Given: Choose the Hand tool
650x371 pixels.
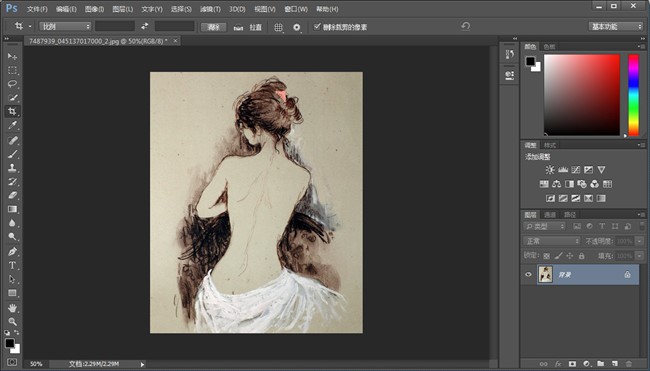Looking at the screenshot, I should point(12,308).
